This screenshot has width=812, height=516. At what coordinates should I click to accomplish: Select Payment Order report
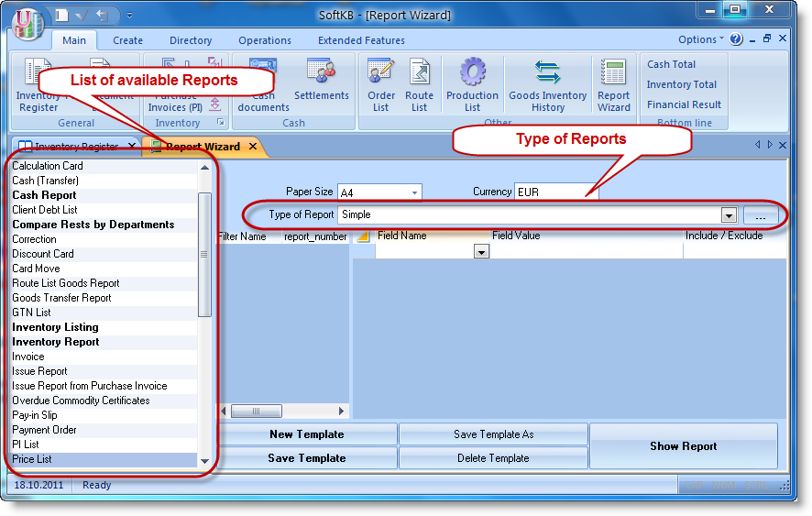pyautogui.click(x=104, y=430)
